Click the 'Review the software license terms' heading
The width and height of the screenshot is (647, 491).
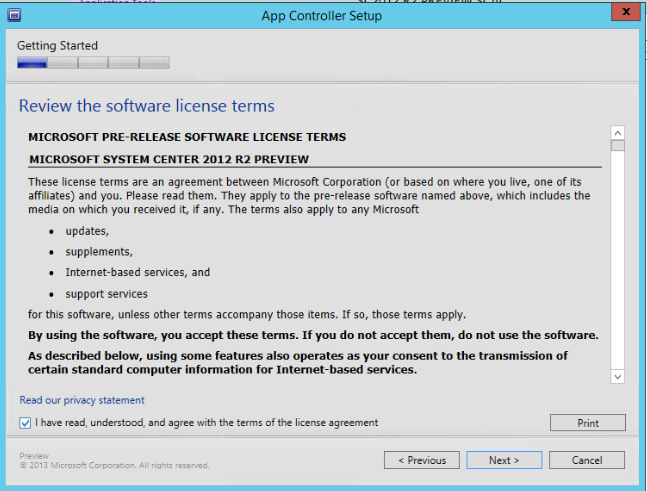pyautogui.click(x=146, y=106)
